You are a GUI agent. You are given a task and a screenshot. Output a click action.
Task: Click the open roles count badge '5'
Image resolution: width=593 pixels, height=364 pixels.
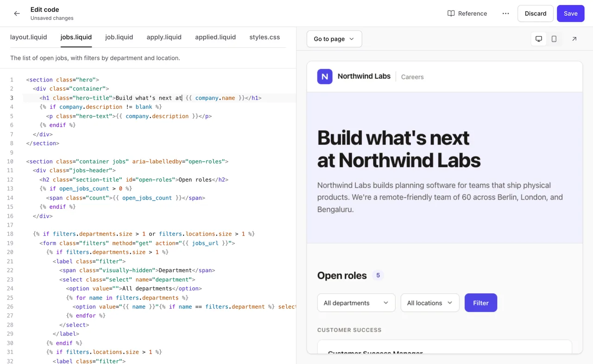(378, 276)
